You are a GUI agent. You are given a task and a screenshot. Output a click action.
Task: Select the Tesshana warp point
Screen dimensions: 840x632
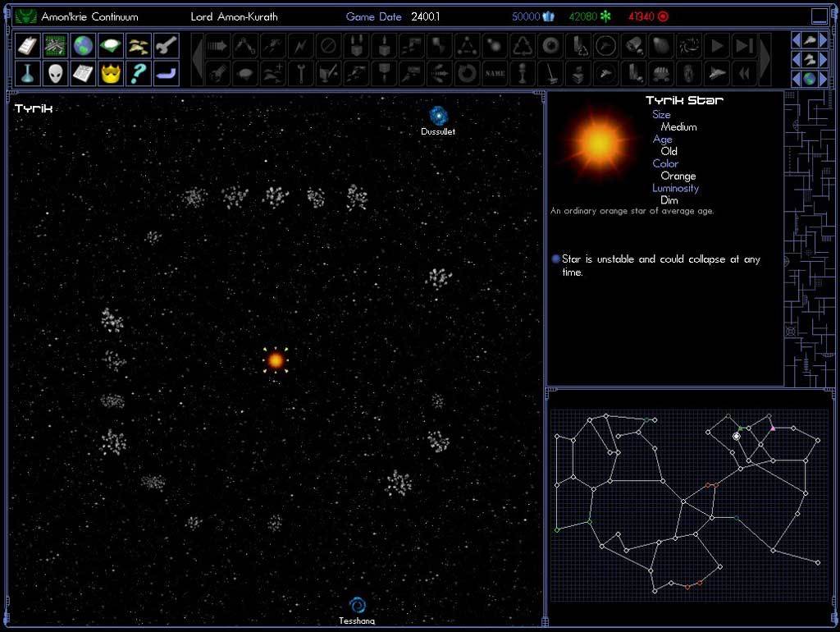[x=358, y=606]
